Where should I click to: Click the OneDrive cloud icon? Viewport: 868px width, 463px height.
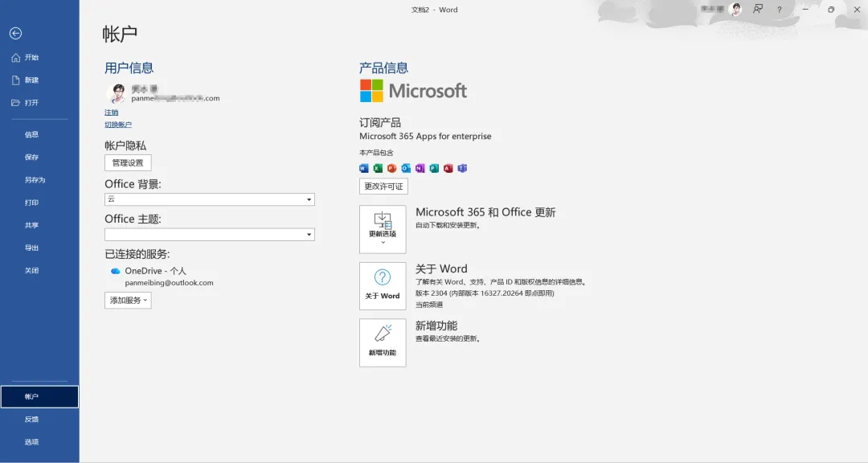(115, 272)
